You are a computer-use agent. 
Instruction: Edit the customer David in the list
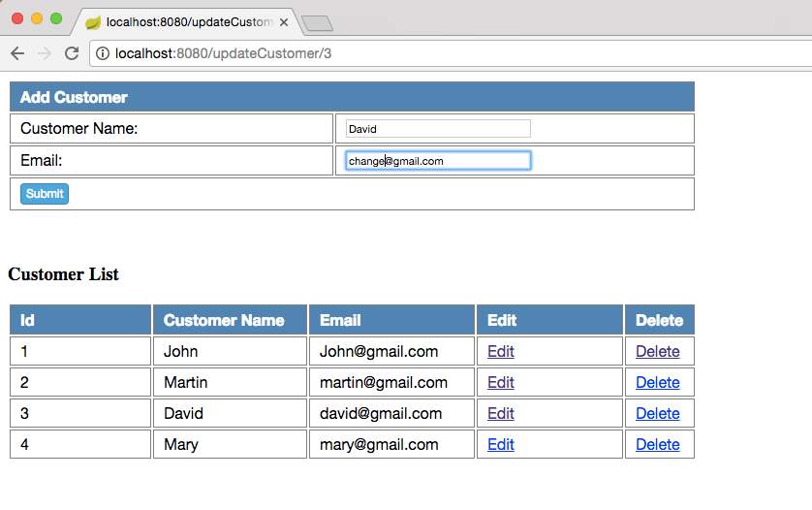point(501,414)
